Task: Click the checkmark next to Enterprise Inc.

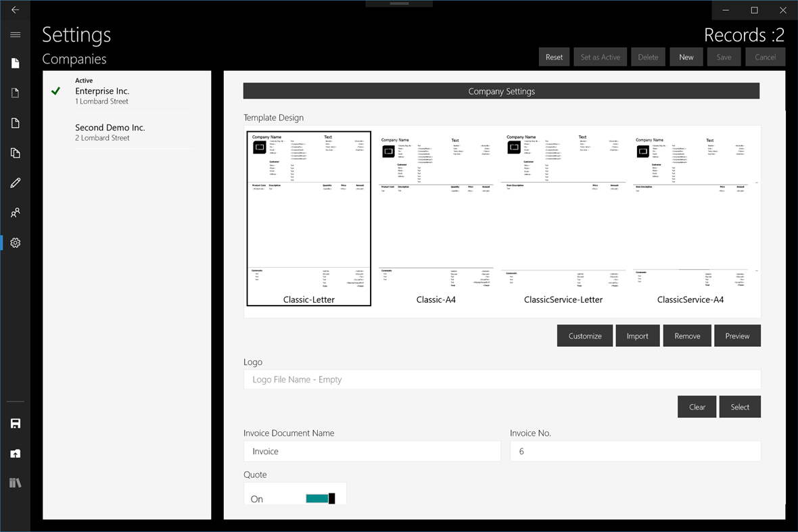Action: click(56, 91)
